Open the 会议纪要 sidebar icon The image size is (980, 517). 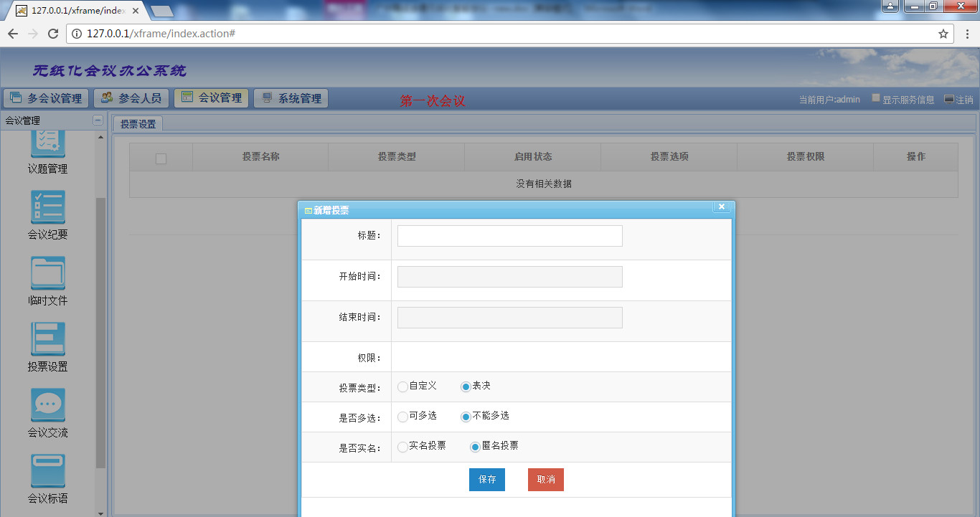48,207
